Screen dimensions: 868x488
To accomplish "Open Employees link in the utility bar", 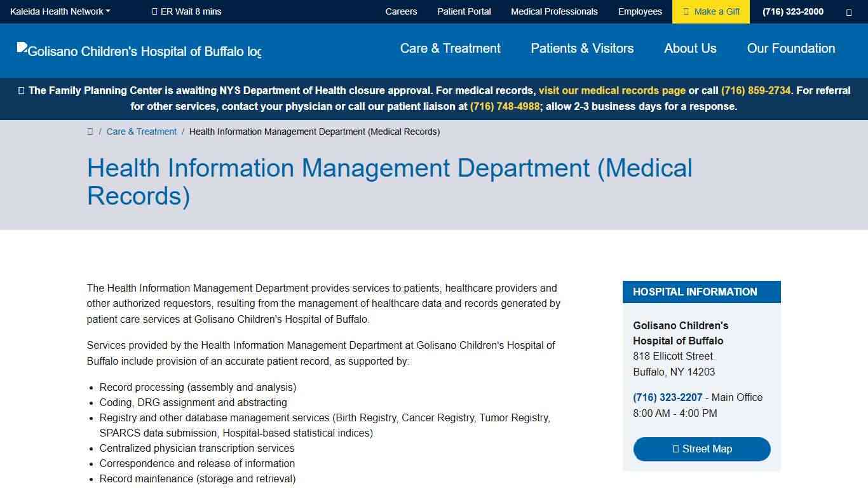I will (640, 11).
